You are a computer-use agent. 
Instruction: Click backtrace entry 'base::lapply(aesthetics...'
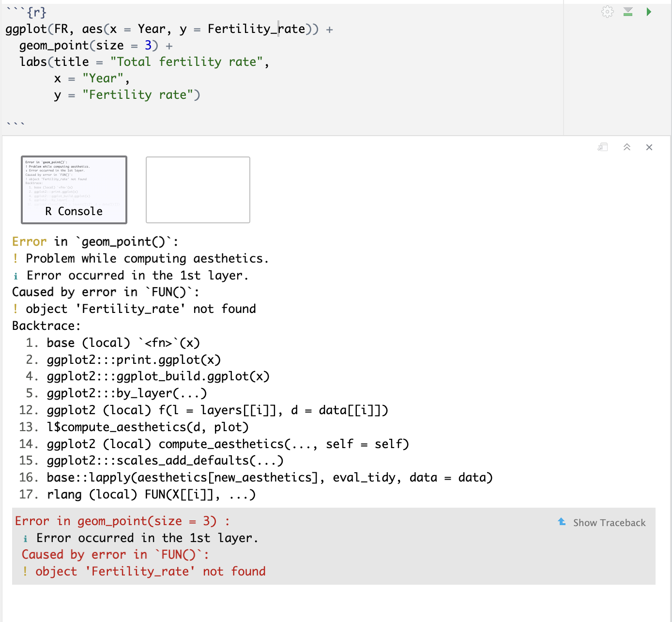[x=270, y=478]
